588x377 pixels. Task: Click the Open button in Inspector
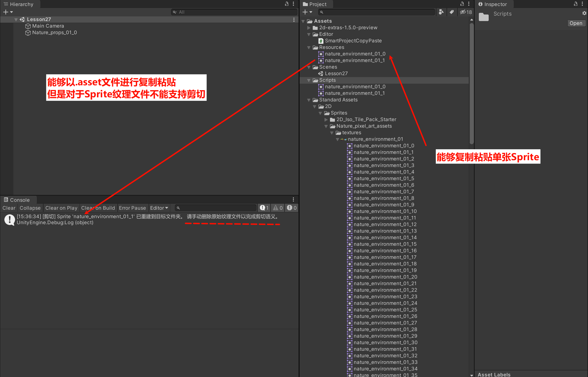point(576,23)
